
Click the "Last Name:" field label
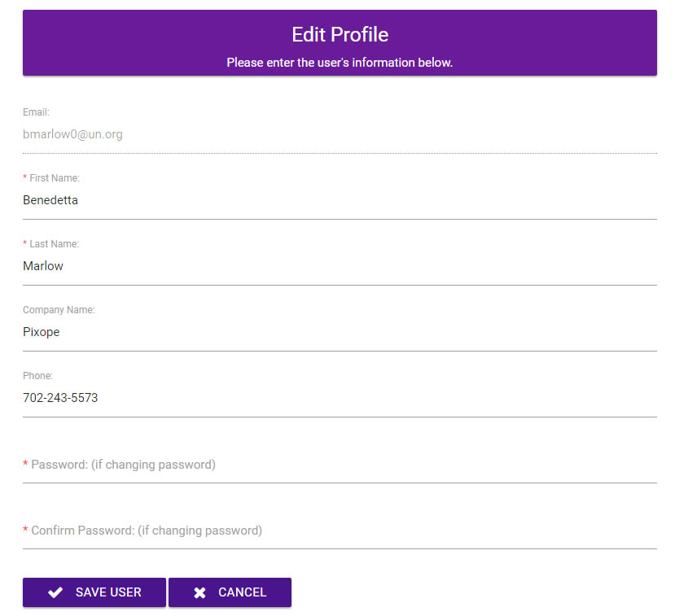(54, 243)
